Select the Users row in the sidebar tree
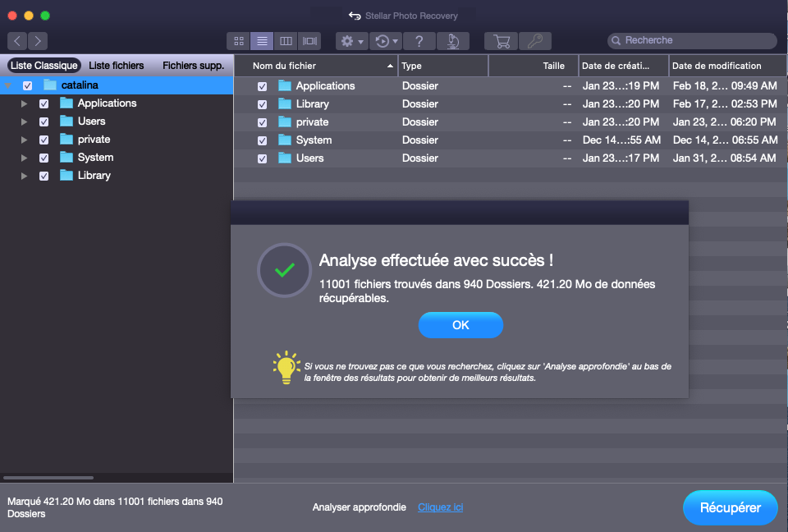Image resolution: width=788 pixels, height=532 pixels. tap(117, 122)
